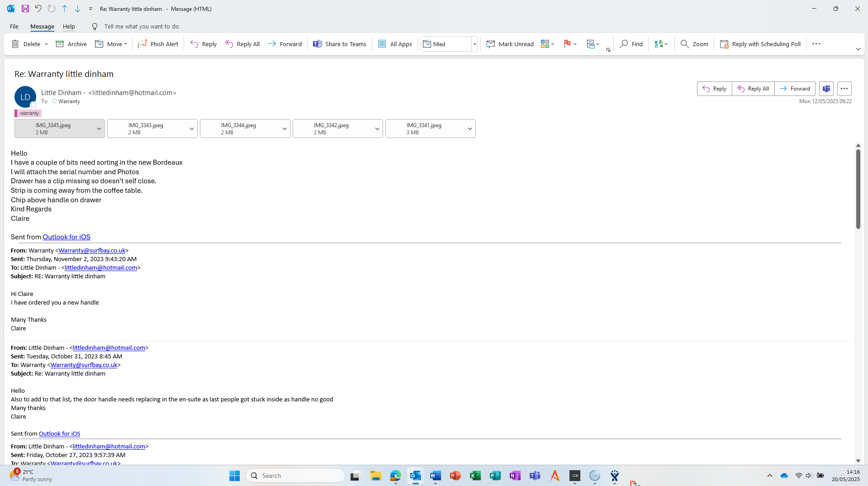Expand the 'filled' quick steps combo box
Image resolution: width=868 pixels, height=486 pixels.
click(474, 44)
